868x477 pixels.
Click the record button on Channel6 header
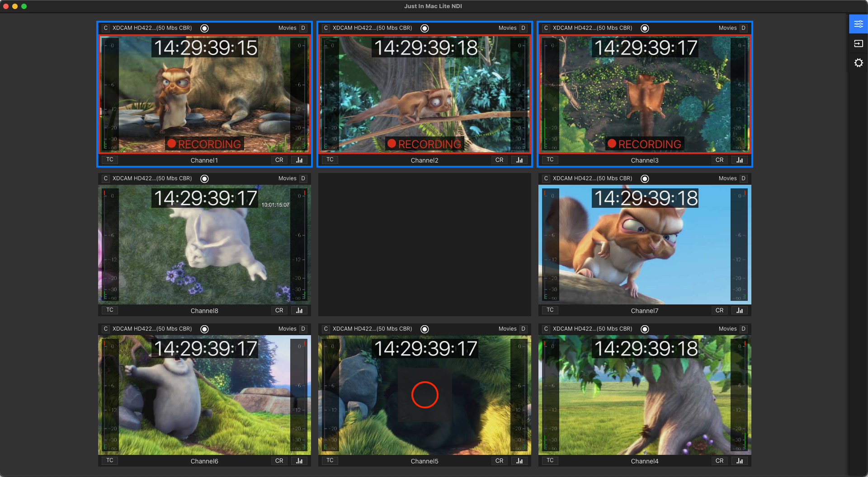(x=204, y=329)
